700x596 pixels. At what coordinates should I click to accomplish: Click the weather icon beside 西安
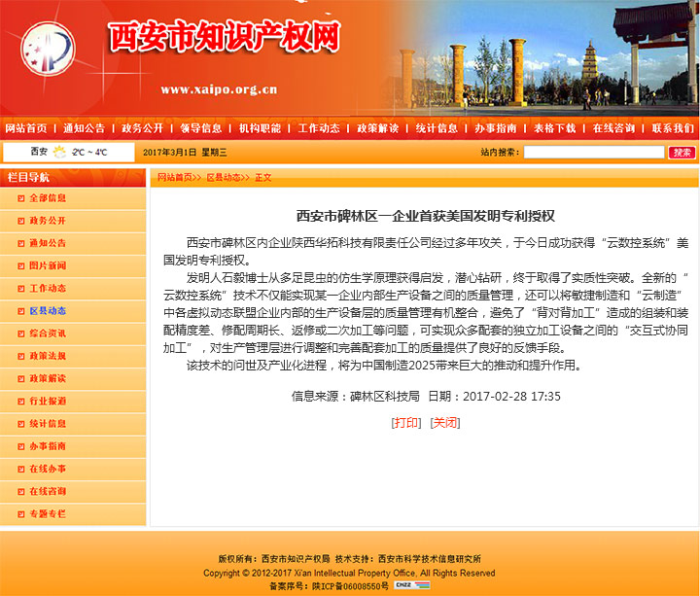60,152
